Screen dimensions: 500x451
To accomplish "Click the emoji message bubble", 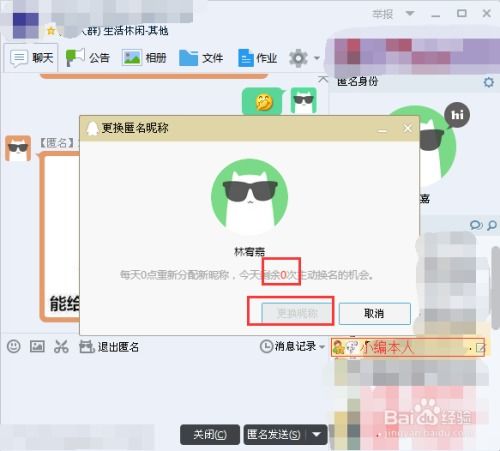I will tap(263, 101).
